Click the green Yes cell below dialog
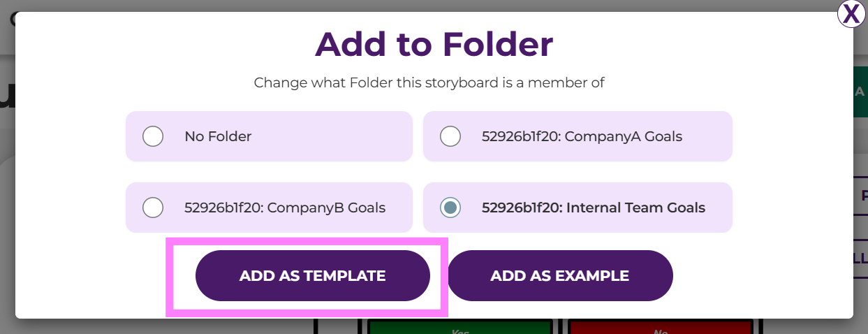The image size is (868, 334). (459, 328)
